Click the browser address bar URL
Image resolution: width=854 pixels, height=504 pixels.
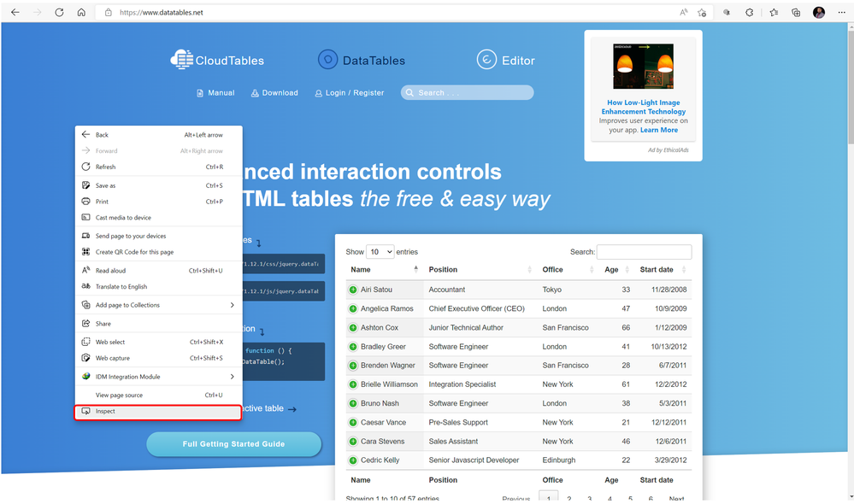(162, 12)
